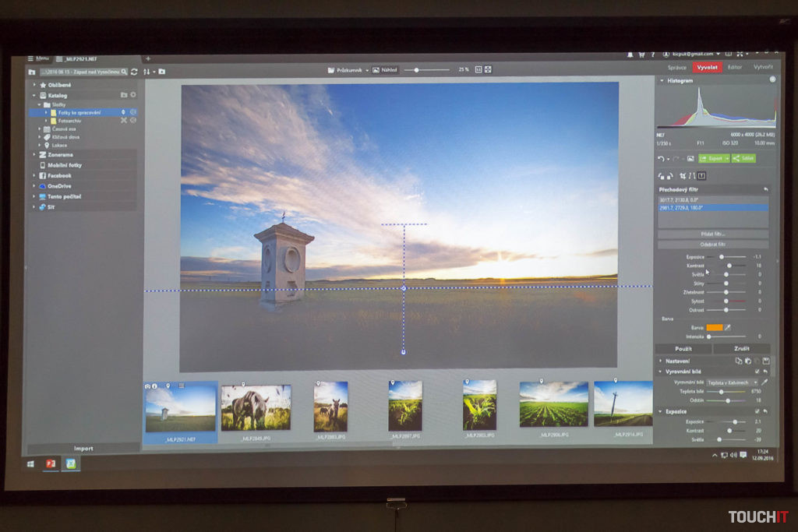The width and height of the screenshot is (798, 532).
Task: Toggle the Vyrovnání bílé checkbox
Action: [x=757, y=372]
